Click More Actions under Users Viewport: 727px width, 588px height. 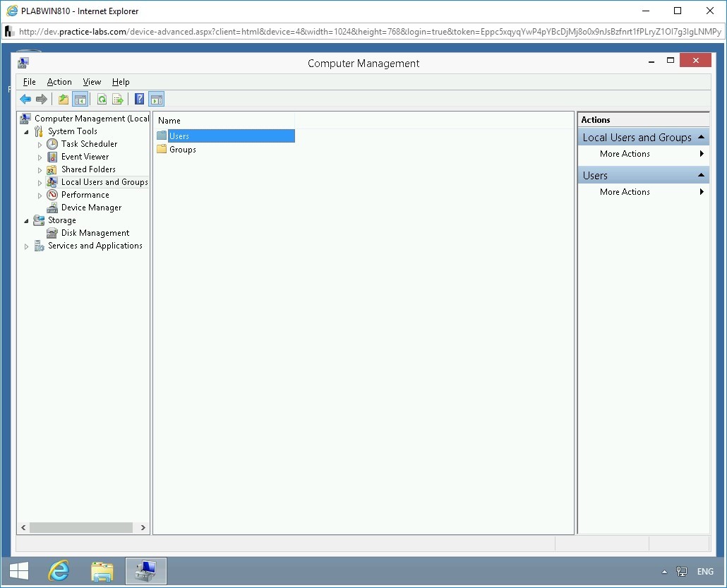tap(624, 191)
